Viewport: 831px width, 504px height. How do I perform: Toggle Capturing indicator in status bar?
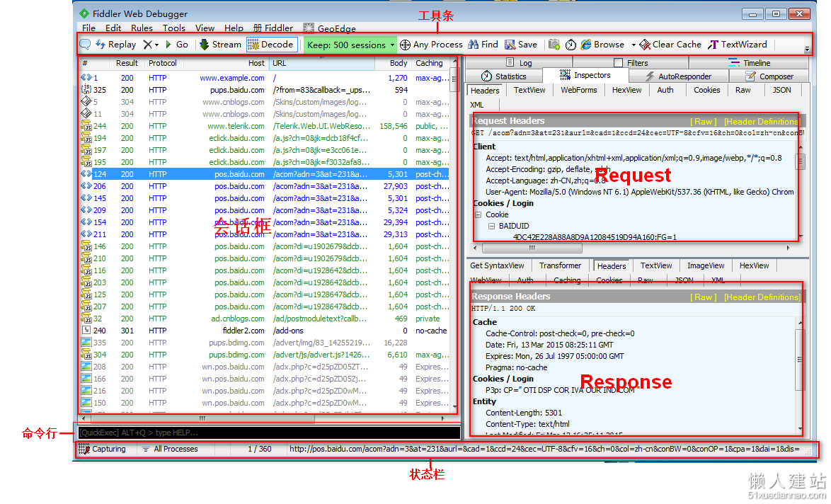pos(103,449)
